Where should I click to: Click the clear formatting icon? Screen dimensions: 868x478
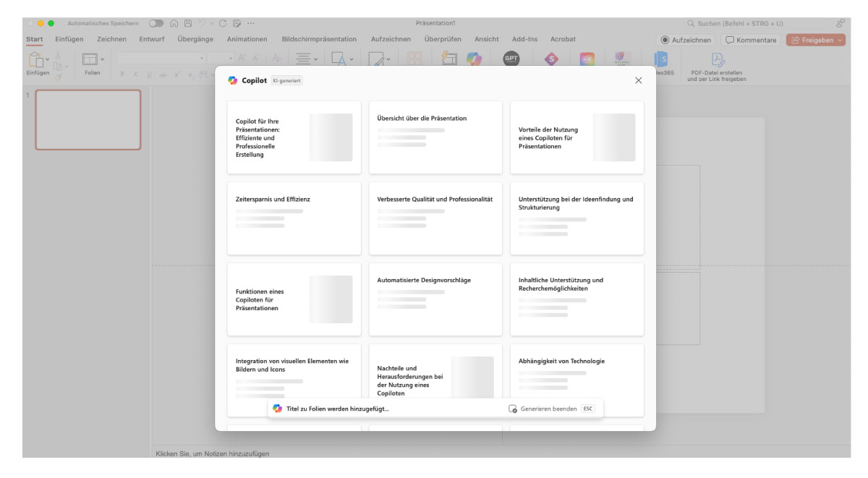pos(277,59)
